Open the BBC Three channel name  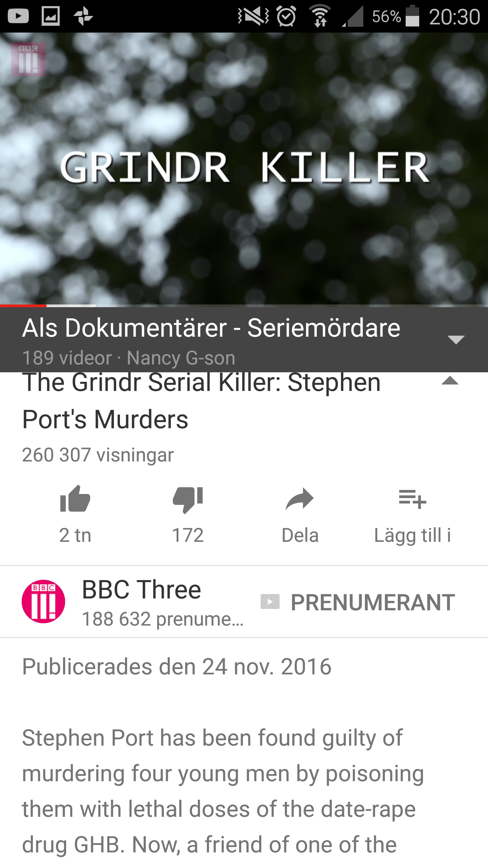tap(142, 590)
